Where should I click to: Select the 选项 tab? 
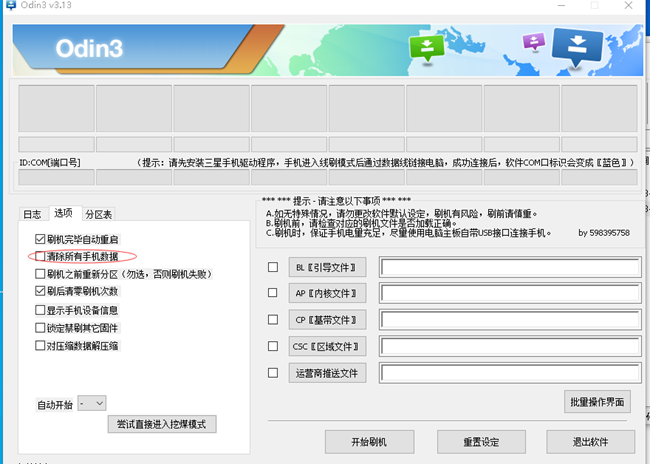tap(63, 213)
